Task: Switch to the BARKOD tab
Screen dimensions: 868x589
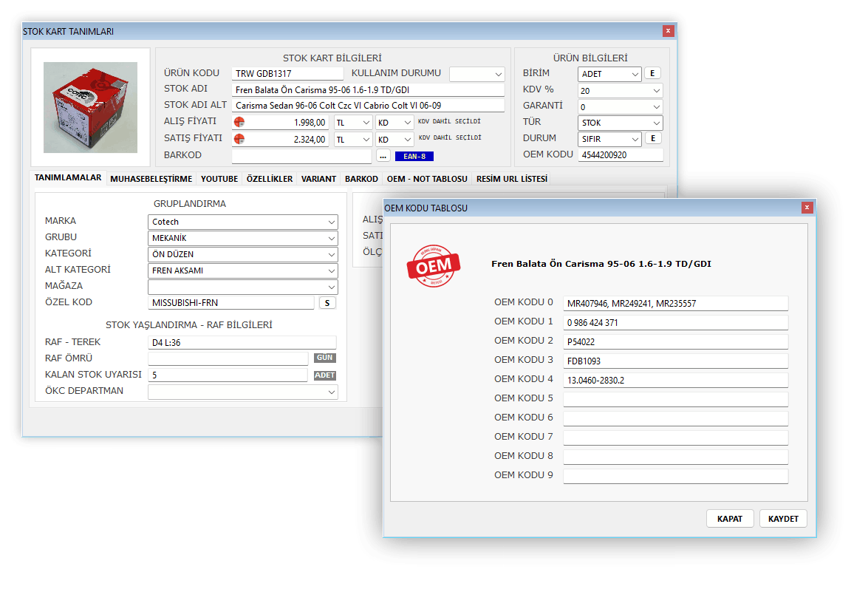Action: [361, 179]
